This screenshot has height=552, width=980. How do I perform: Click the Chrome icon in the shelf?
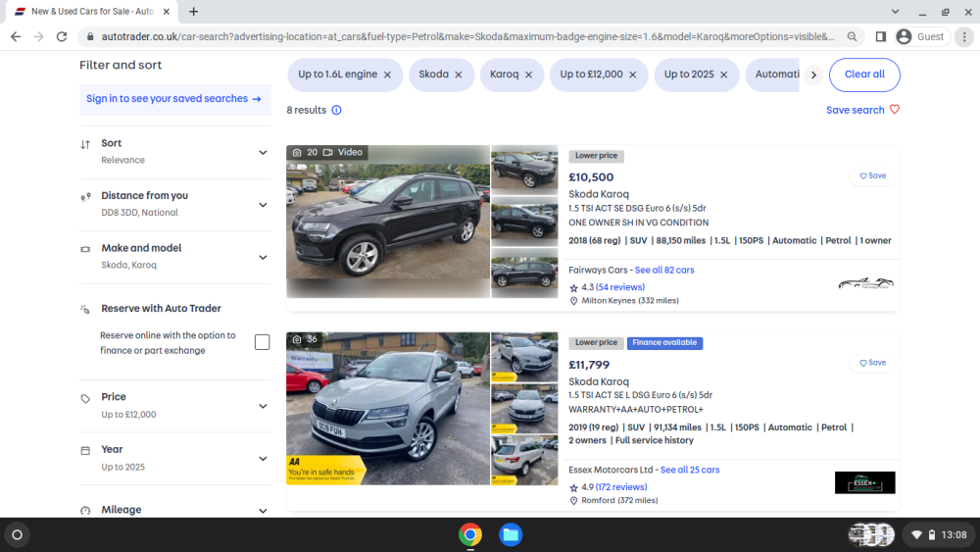tap(470, 534)
